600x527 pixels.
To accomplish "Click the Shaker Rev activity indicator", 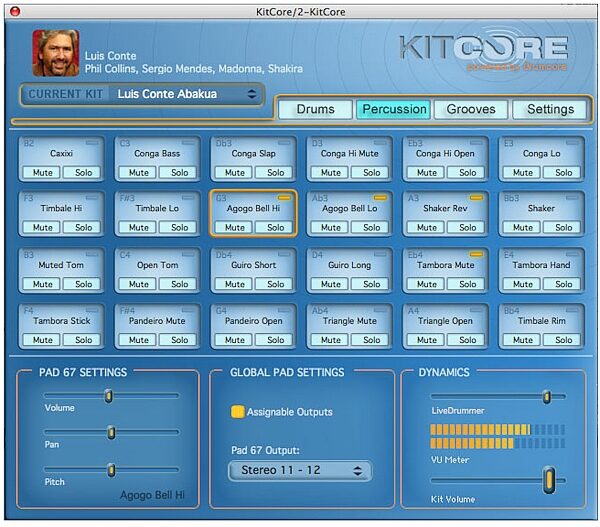I will coord(476,198).
